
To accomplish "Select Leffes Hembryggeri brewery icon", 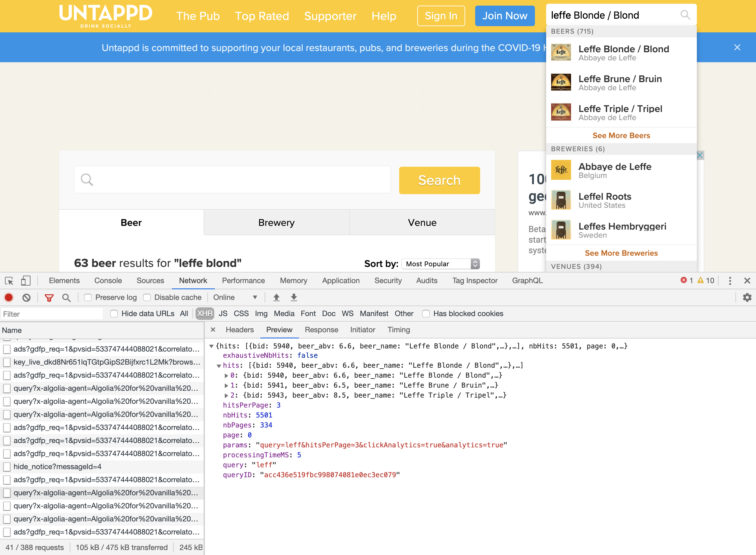I will 561,230.
